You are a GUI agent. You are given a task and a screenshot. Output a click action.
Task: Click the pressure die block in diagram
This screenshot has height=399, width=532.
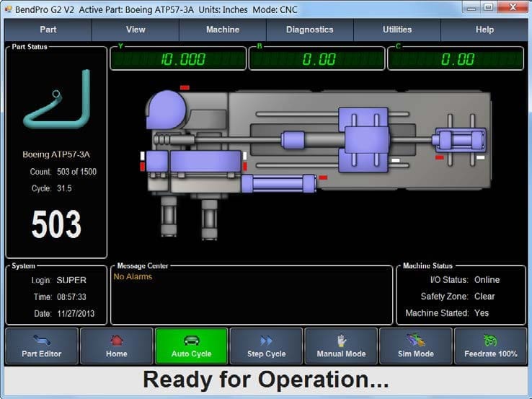(x=205, y=162)
